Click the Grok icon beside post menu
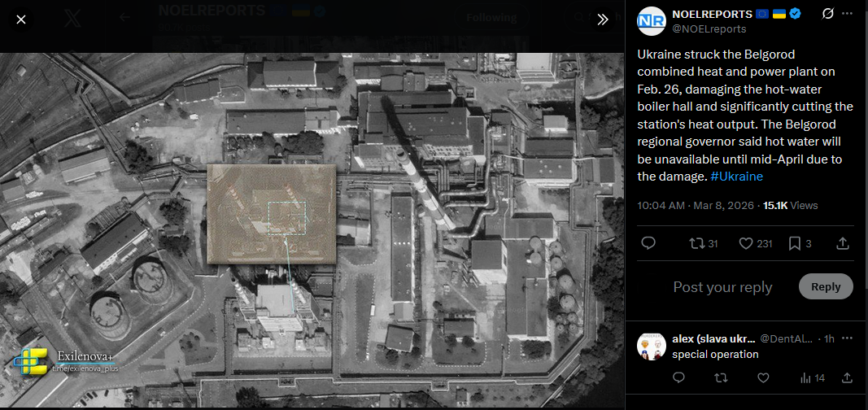The image size is (868, 410). point(827,14)
